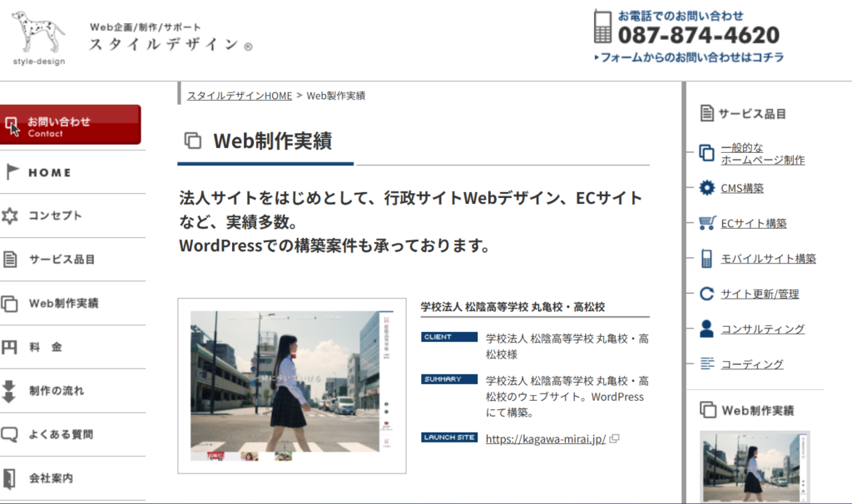852x504 pixels.
Task: Select よくある質問 in the left menu
Action: pyautogui.click(x=61, y=434)
